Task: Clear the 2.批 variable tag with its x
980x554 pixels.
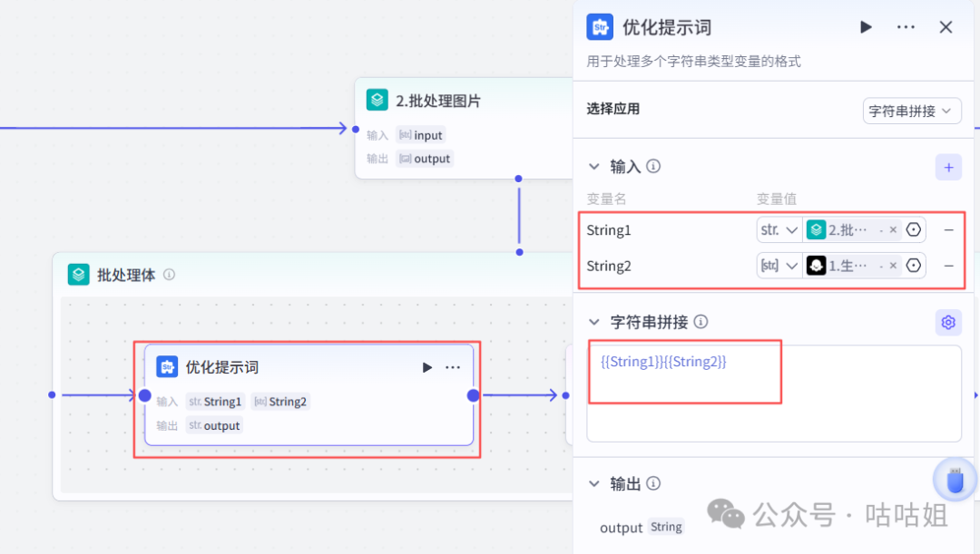Action: 894,229
